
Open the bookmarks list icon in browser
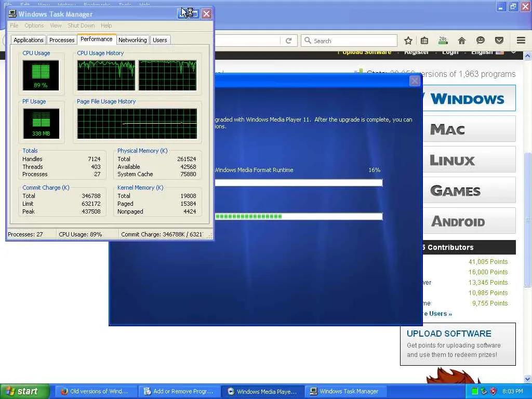(x=424, y=41)
